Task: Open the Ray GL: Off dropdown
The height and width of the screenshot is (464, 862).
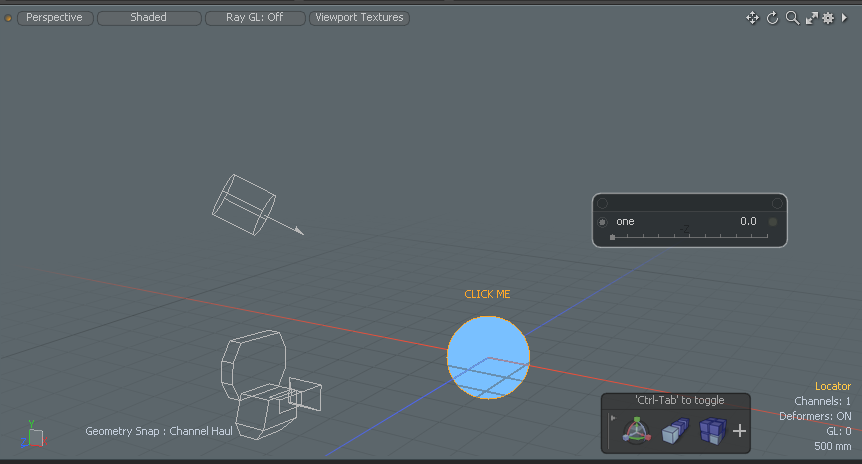Action: point(255,18)
